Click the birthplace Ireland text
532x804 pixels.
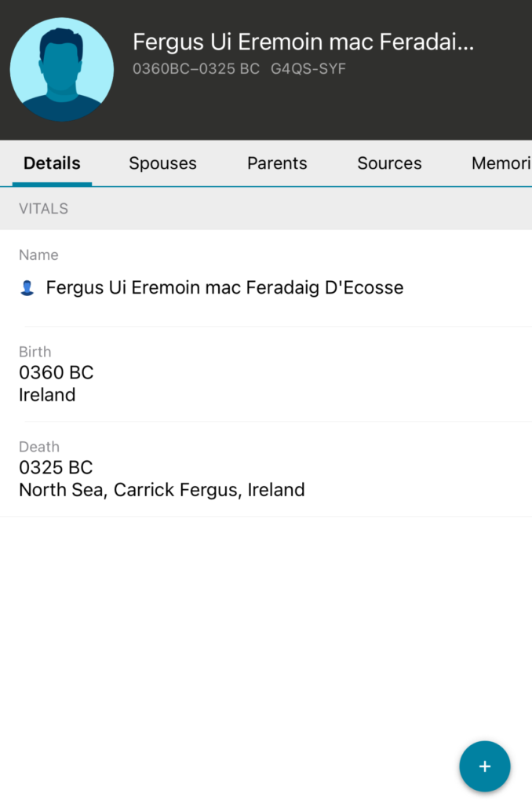pos(47,395)
